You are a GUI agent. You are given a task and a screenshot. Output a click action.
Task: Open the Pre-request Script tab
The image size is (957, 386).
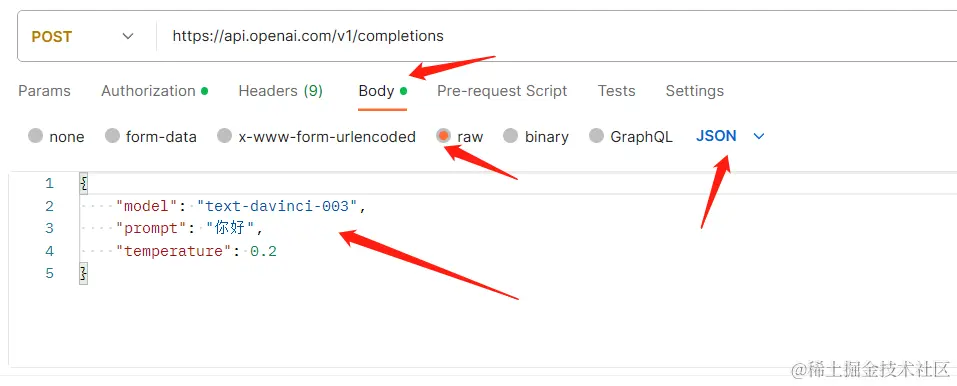[x=502, y=91]
